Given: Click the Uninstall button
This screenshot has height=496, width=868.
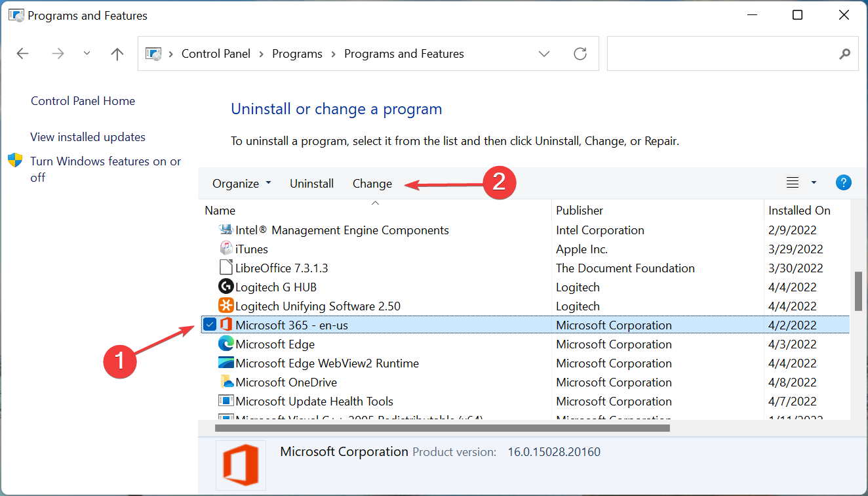Looking at the screenshot, I should click(311, 183).
